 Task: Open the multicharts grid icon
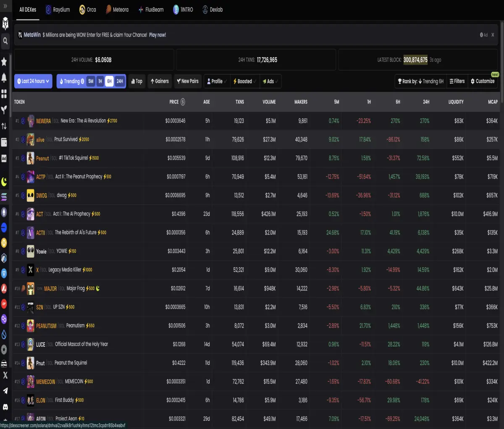[4, 94]
